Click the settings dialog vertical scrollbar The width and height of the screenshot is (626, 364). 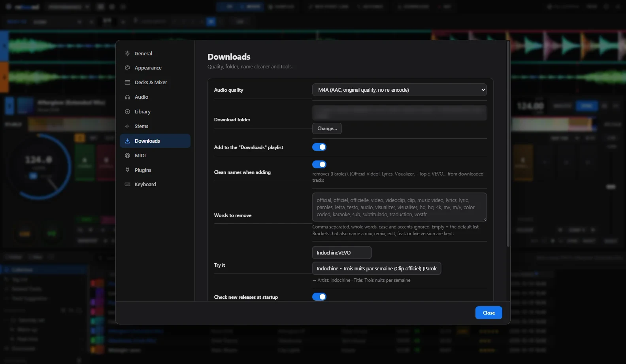[x=508, y=144]
